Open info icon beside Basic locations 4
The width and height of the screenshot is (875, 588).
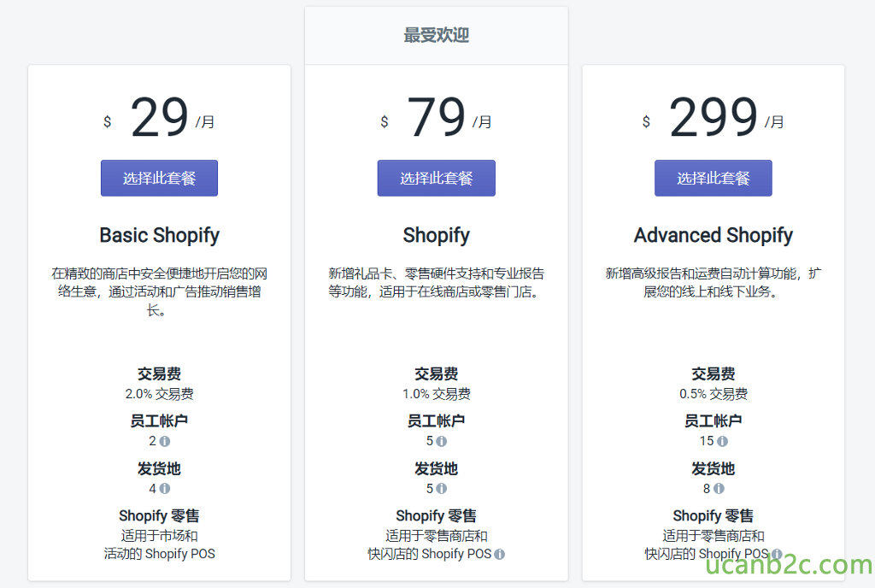tap(165, 489)
